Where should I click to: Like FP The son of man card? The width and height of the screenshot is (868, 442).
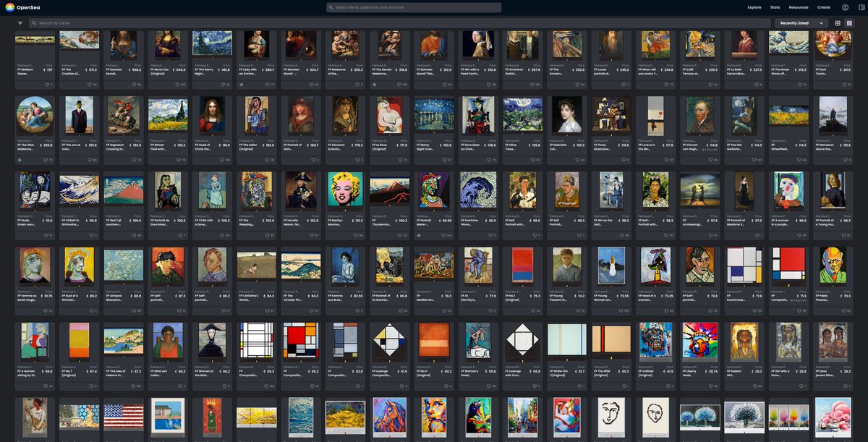(x=89, y=160)
